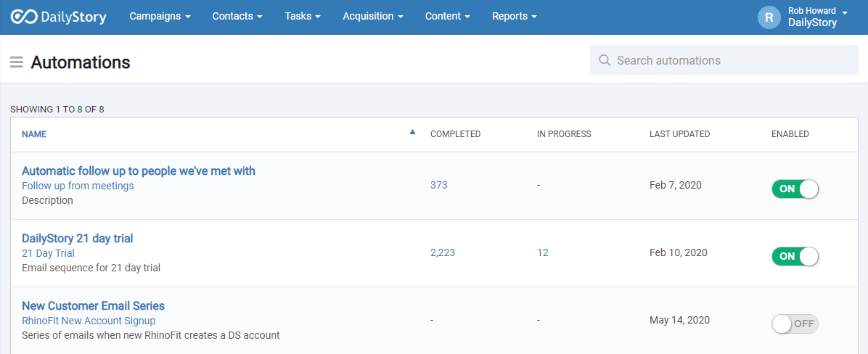Click the search magnifier icon
Viewport: 868px width, 354px height.
click(605, 60)
